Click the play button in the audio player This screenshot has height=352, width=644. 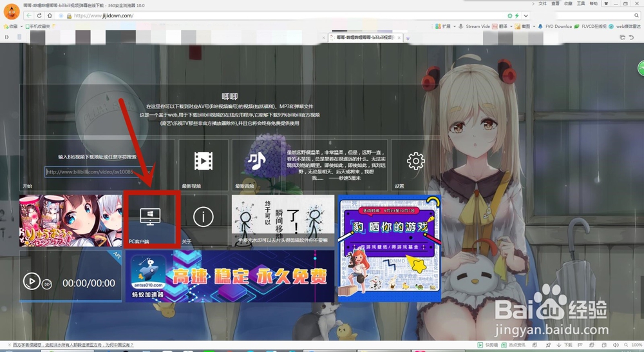coord(31,282)
